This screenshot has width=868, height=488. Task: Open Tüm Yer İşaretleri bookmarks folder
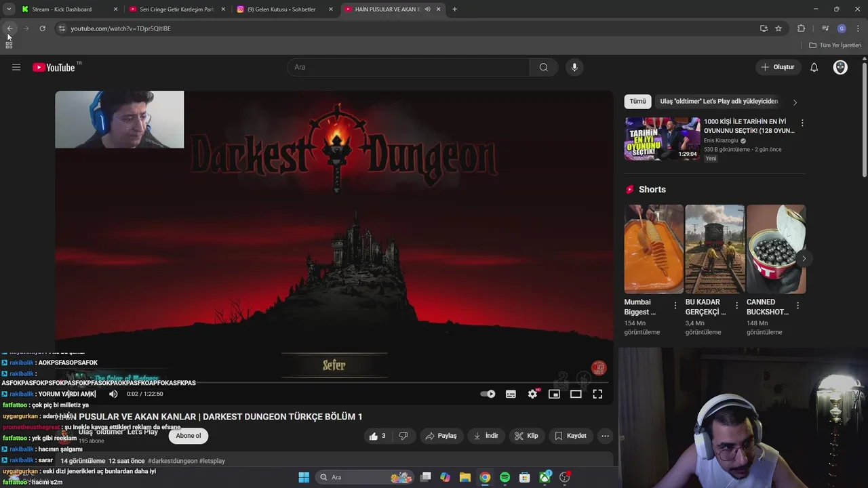click(x=835, y=45)
